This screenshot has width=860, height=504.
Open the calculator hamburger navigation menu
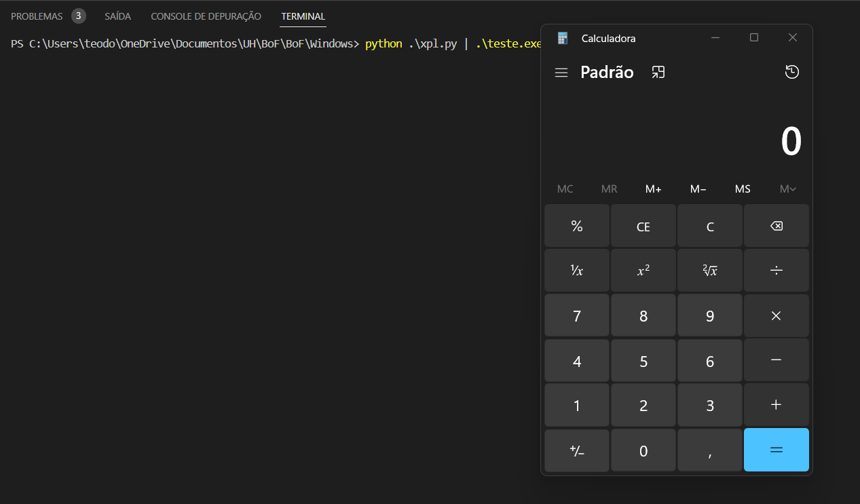coord(561,73)
